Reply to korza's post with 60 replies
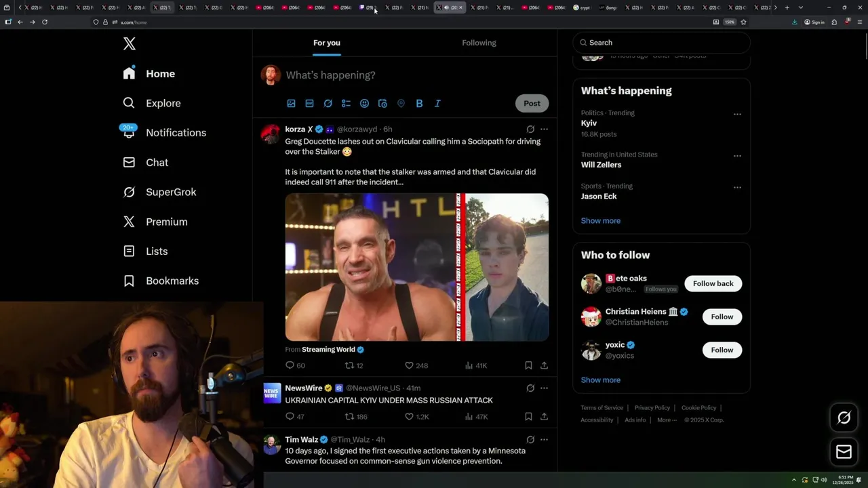 point(296,365)
